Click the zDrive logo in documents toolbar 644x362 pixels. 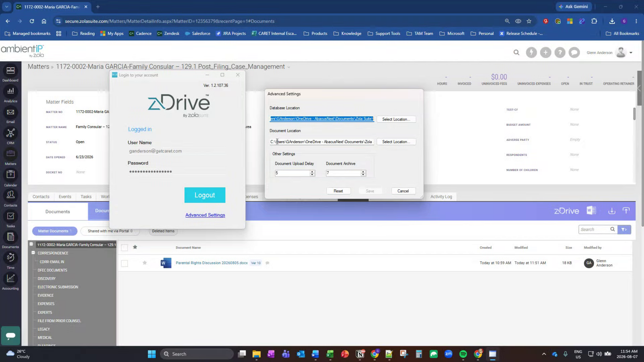[x=566, y=211]
